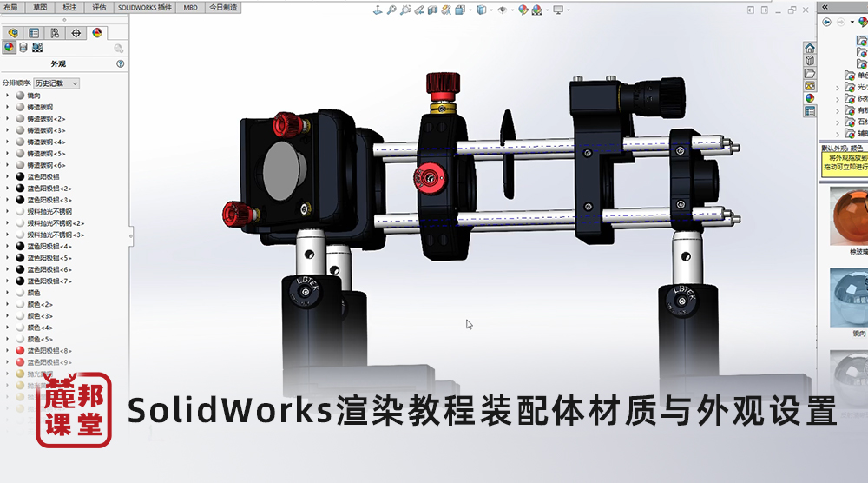This screenshot has width=868, height=483.
Task: Open the DimXpertManager crosshair tab
Action: click(x=76, y=33)
